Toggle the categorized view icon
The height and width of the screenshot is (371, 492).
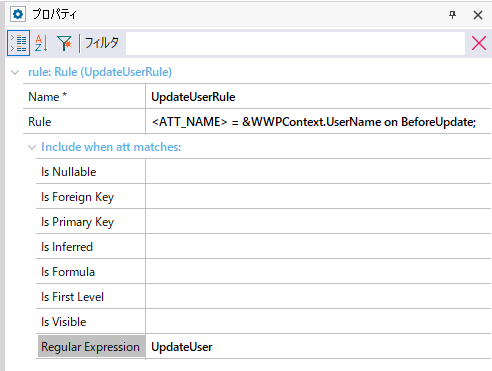(x=19, y=43)
